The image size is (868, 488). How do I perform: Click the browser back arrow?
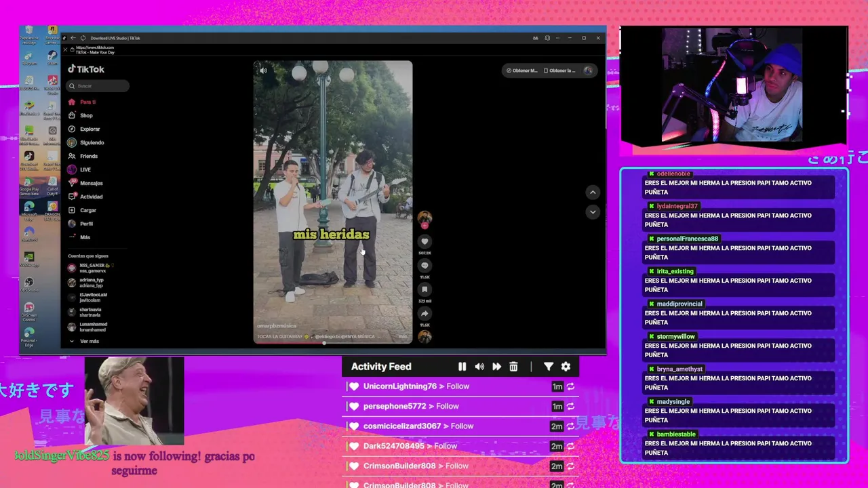point(73,38)
